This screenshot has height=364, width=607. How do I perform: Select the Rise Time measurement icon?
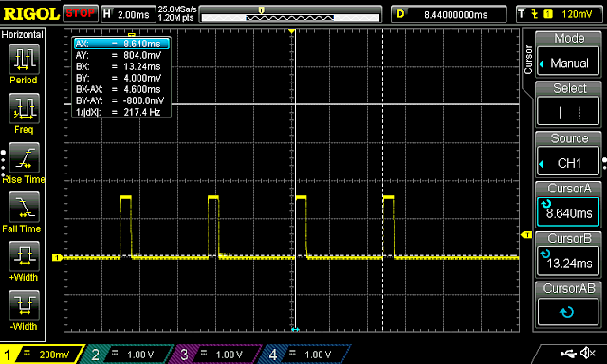pyautogui.click(x=24, y=157)
